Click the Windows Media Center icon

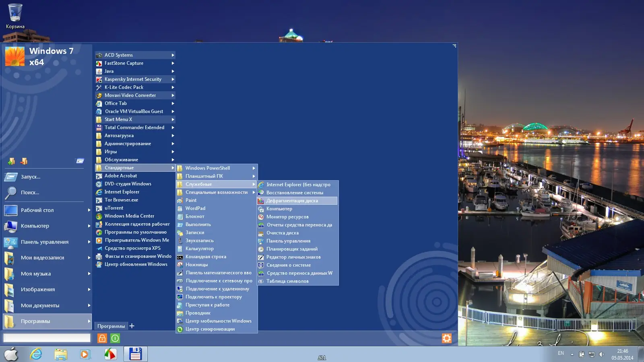(x=99, y=216)
